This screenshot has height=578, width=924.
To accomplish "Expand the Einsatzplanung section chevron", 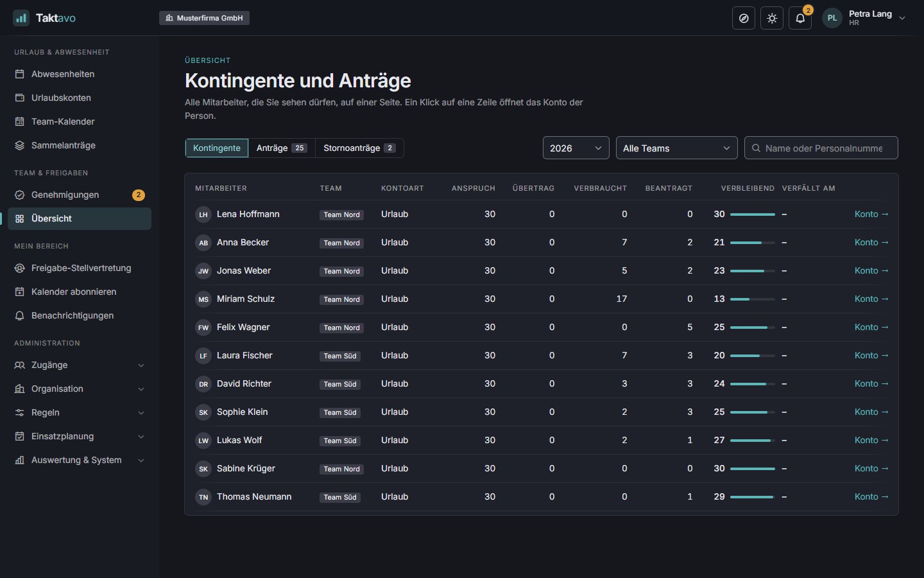I will (x=141, y=437).
